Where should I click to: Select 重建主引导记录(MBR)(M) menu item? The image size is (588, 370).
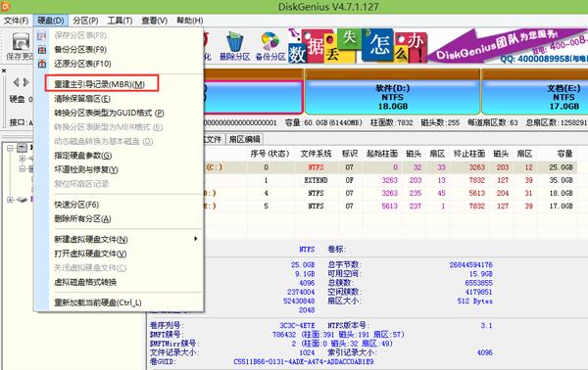tap(99, 84)
